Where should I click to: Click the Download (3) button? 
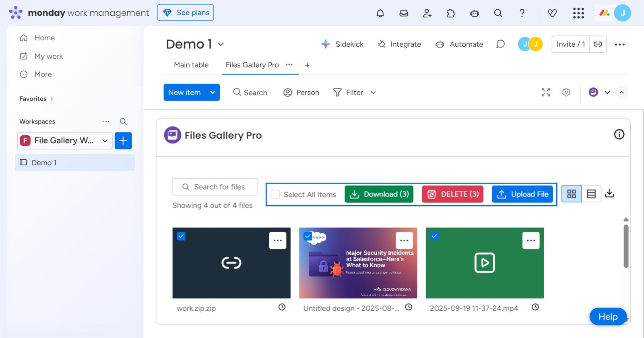(x=379, y=194)
